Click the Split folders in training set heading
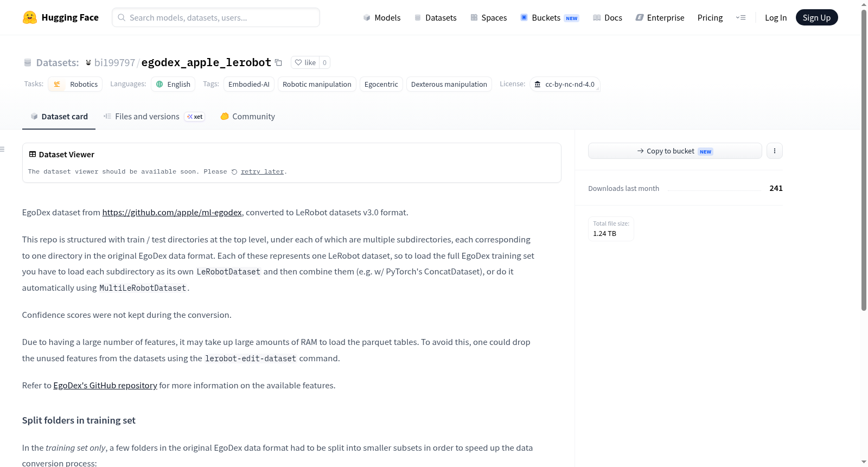 [79, 420]
